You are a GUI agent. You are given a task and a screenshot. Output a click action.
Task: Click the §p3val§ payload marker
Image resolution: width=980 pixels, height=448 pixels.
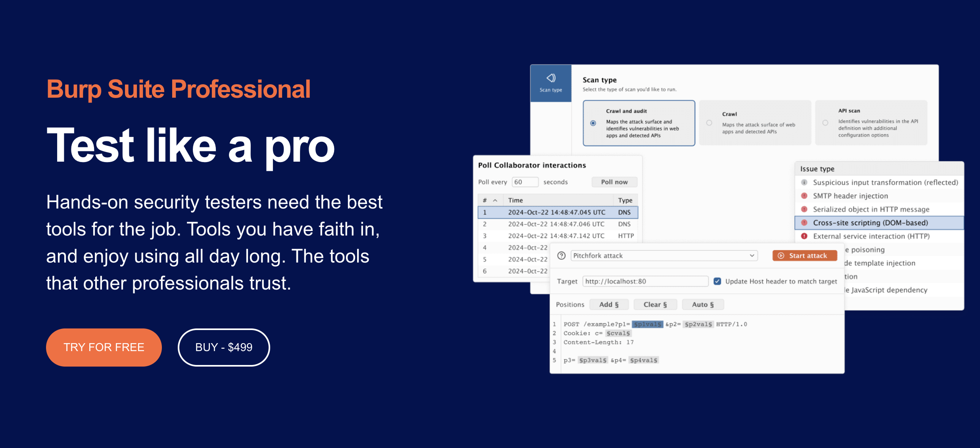pos(593,360)
